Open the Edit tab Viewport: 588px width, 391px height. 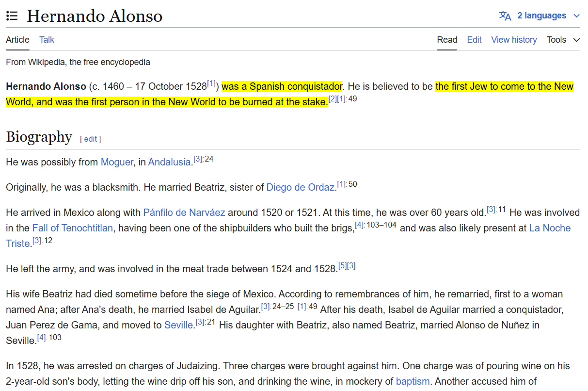pos(474,40)
